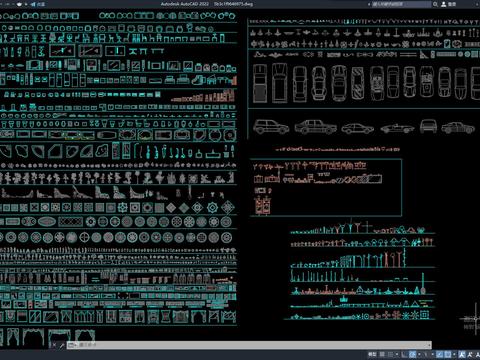
Task: Open the object snap settings dropdown arrow
Action: click(x=454, y=354)
